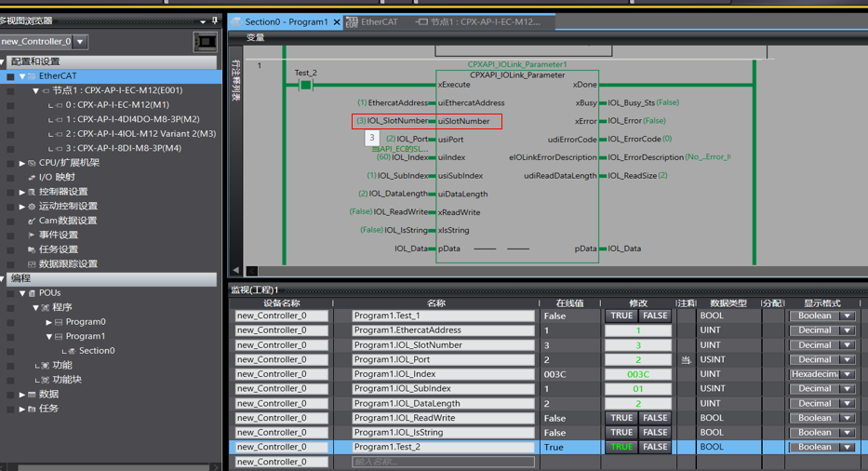Click the controller view icon beside new_Controller_0

pos(205,42)
